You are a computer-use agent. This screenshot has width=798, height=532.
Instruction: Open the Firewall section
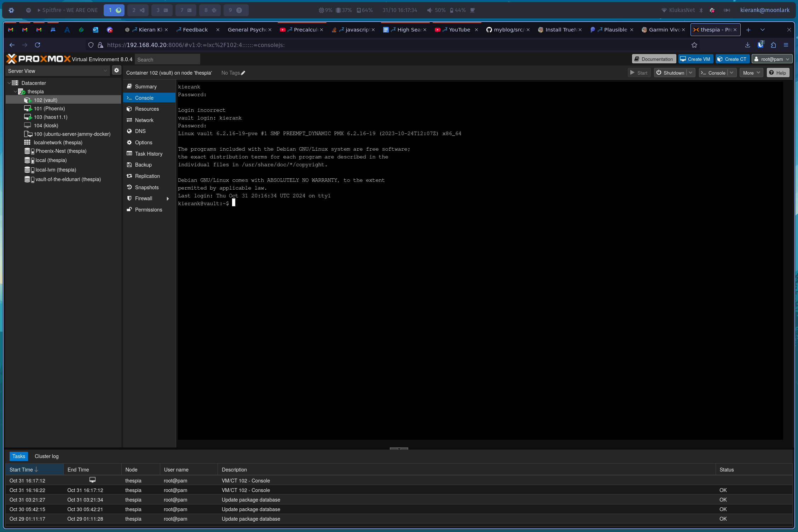(143, 198)
